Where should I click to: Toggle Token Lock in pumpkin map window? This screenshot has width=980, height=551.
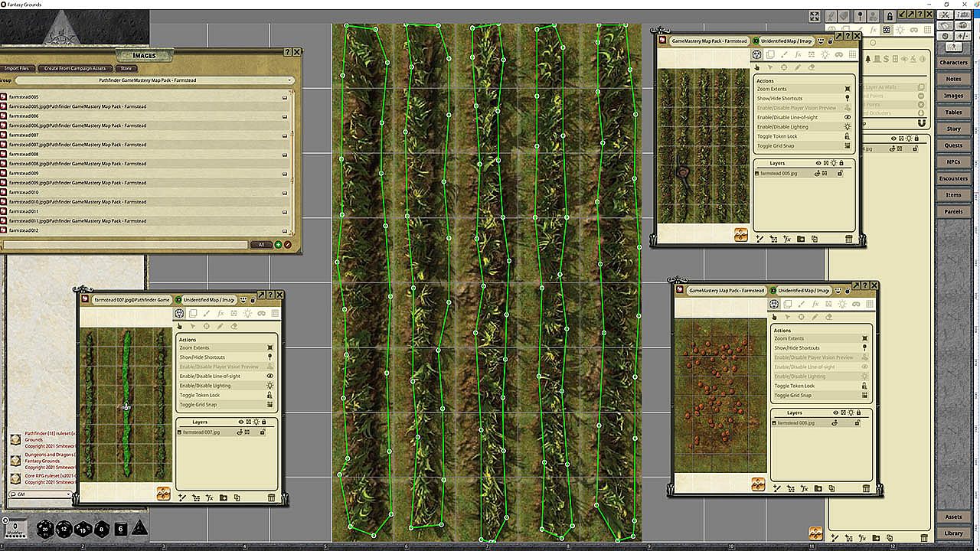click(x=820, y=386)
